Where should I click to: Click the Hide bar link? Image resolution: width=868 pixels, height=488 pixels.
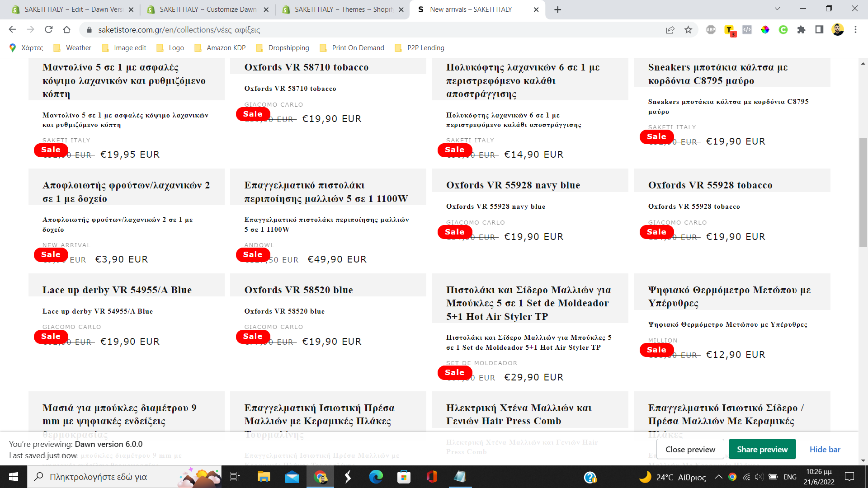(x=825, y=449)
